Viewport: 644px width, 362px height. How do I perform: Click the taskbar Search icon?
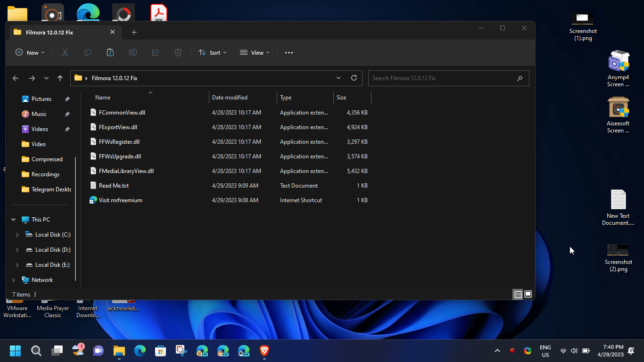tap(36, 351)
